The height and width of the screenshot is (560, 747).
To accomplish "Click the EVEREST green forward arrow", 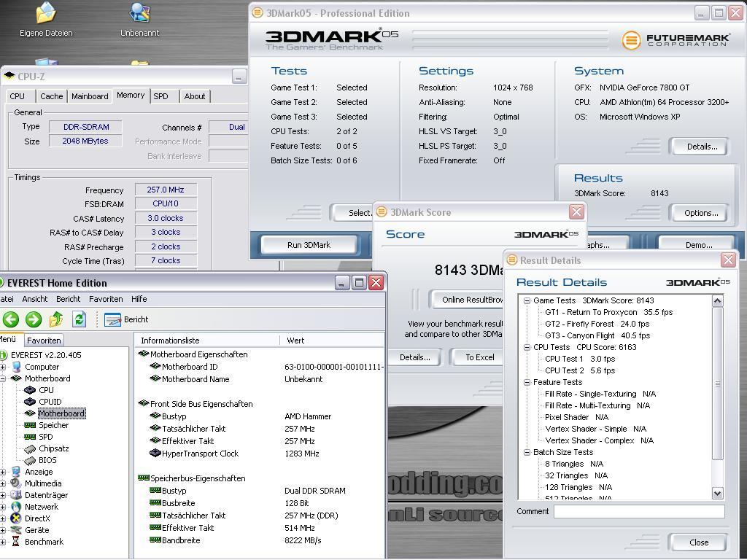I will 34,319.
